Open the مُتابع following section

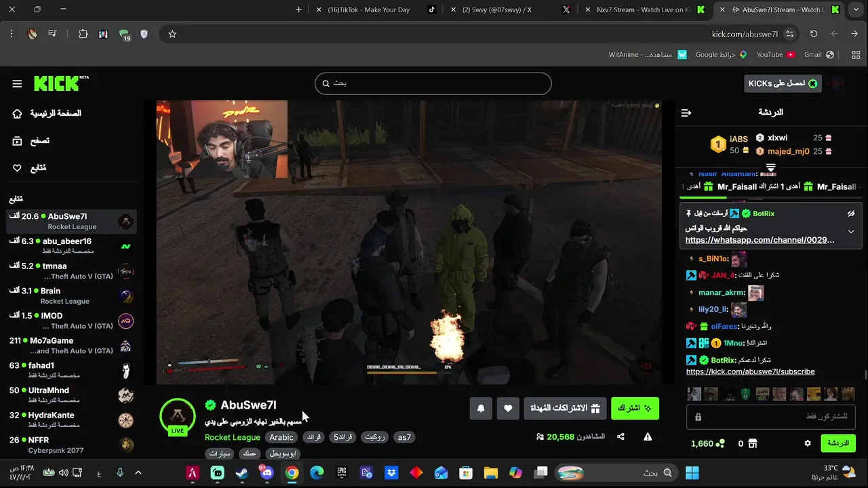pos(29,168)
